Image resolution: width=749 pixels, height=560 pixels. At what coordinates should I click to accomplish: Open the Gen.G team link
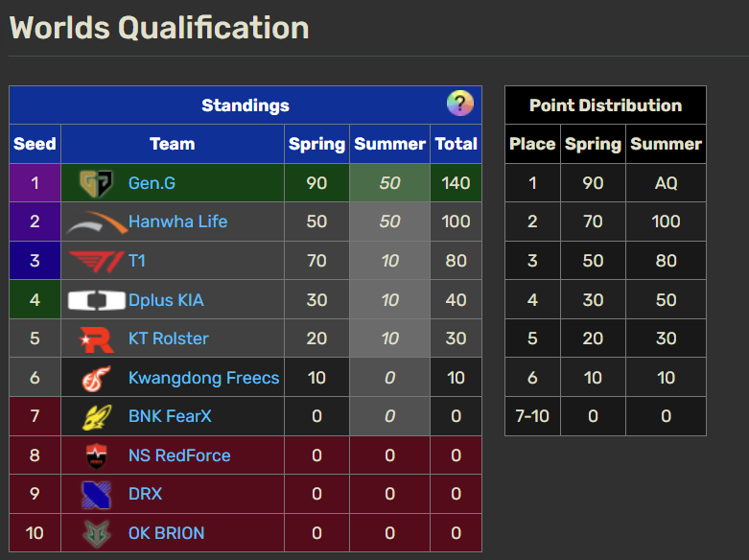point(152,183)
